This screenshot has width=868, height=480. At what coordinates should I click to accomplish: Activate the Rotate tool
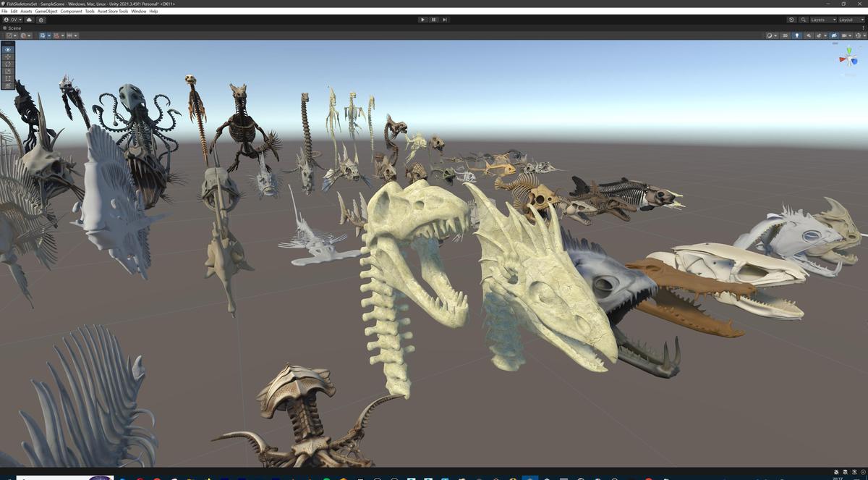(7, 64)
